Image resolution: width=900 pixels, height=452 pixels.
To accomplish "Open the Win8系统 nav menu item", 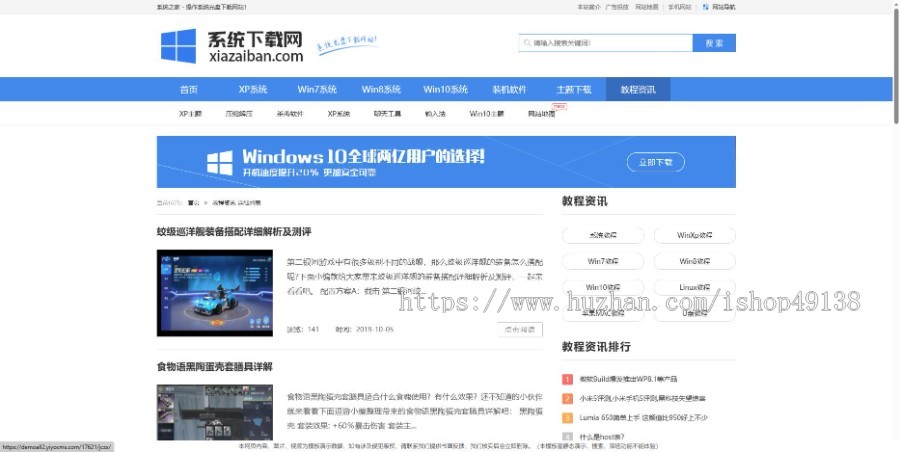I will [381, 90].
